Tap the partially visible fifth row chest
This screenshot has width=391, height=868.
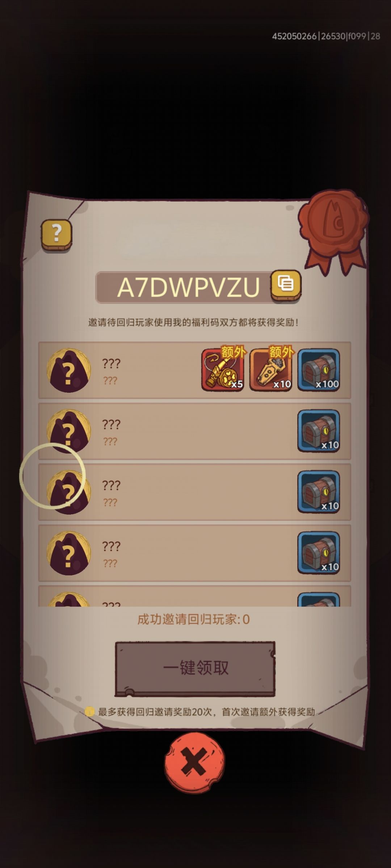coord(319,599)
